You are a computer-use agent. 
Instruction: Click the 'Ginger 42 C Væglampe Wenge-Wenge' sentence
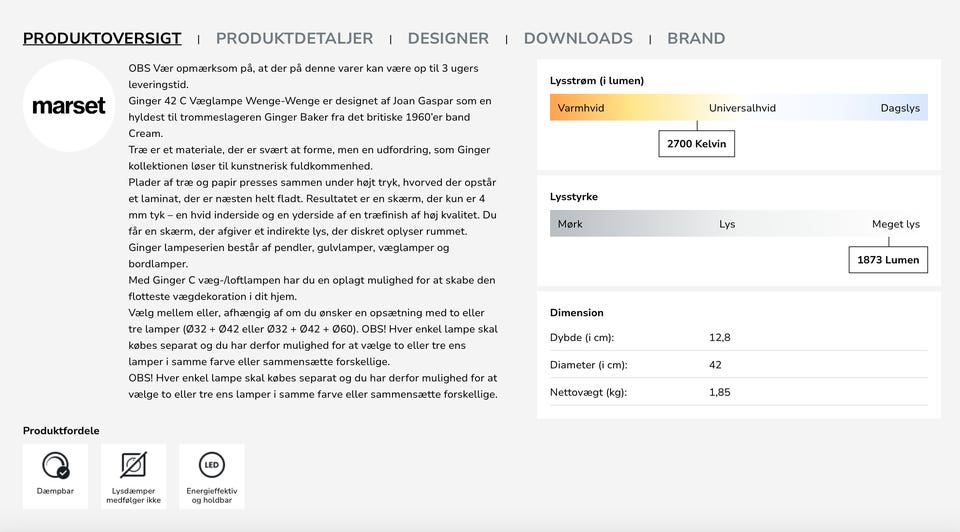tap(310, 117)
